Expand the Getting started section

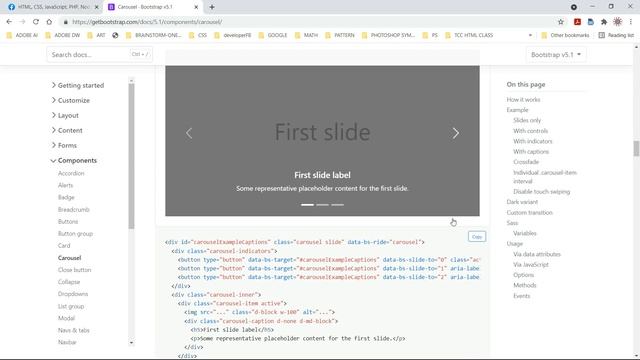(x=78, y=85)
